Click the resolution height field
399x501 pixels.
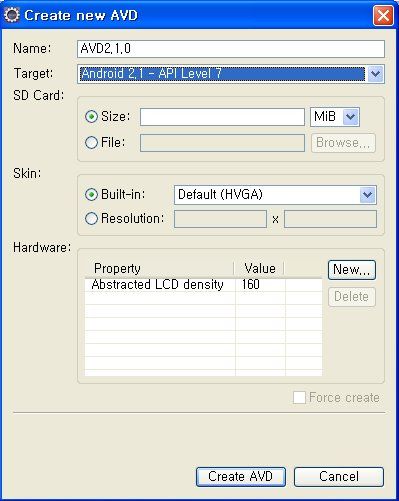pyautogui.click(x=330, y=219)
